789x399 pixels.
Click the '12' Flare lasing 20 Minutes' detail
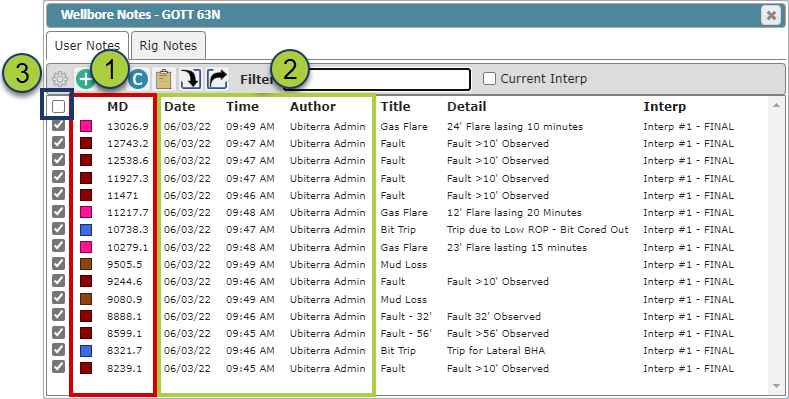514,212
